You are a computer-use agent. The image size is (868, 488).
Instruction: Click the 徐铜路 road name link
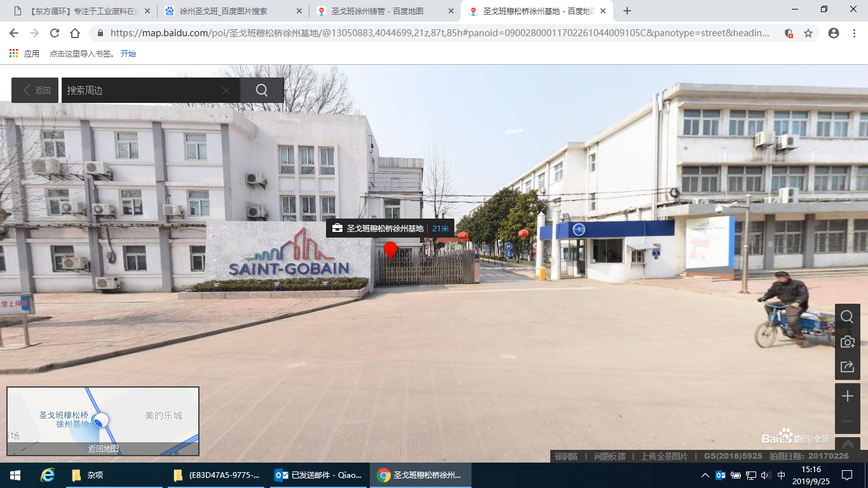(566, 456)
